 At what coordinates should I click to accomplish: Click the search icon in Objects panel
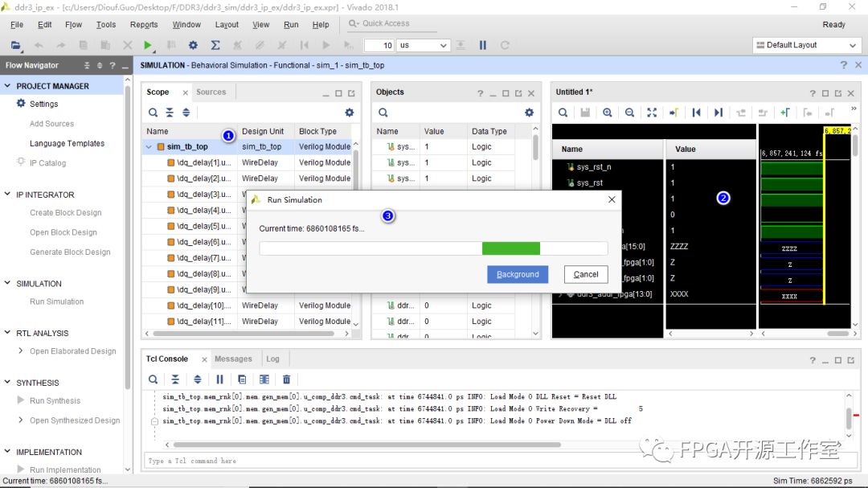click(383, 113)
